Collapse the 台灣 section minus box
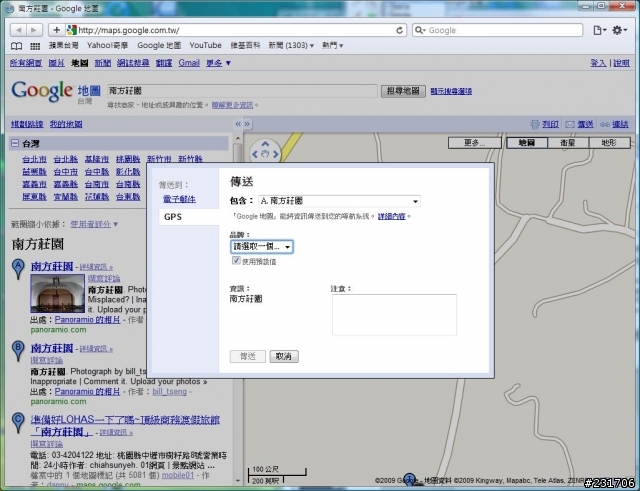 point(15,143)
